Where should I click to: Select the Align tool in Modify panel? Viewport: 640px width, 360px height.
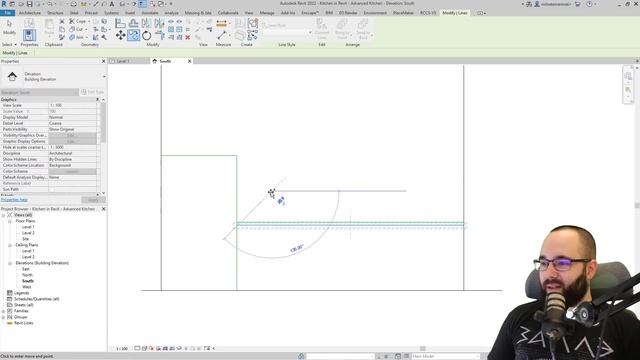[x=120, y=23]
